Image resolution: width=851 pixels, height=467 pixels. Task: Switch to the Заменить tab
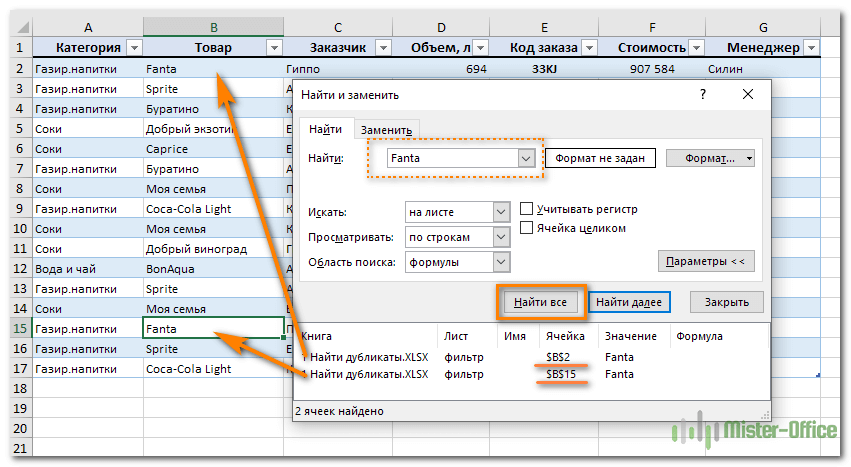pyautogui.click(x=386, y=130)
